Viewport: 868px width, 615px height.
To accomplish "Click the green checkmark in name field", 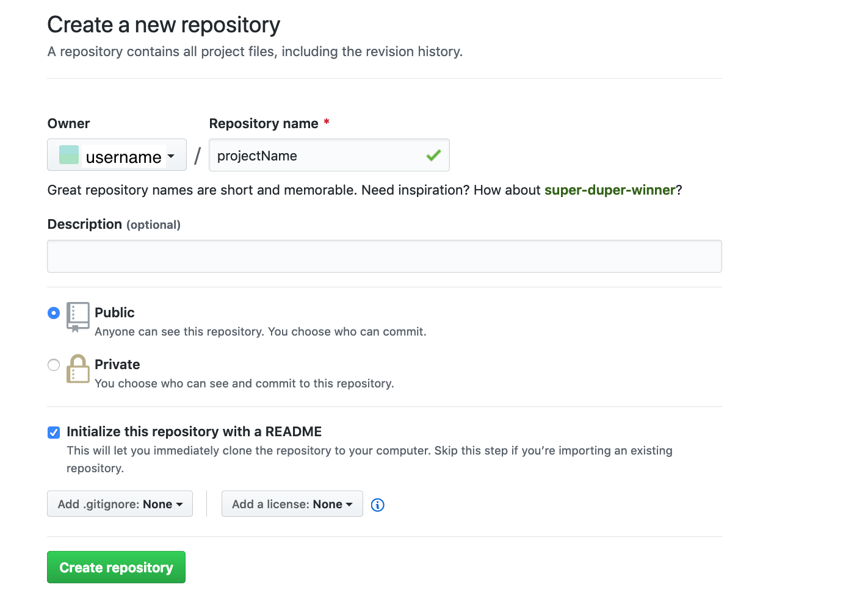I will (x=433, y=156).
